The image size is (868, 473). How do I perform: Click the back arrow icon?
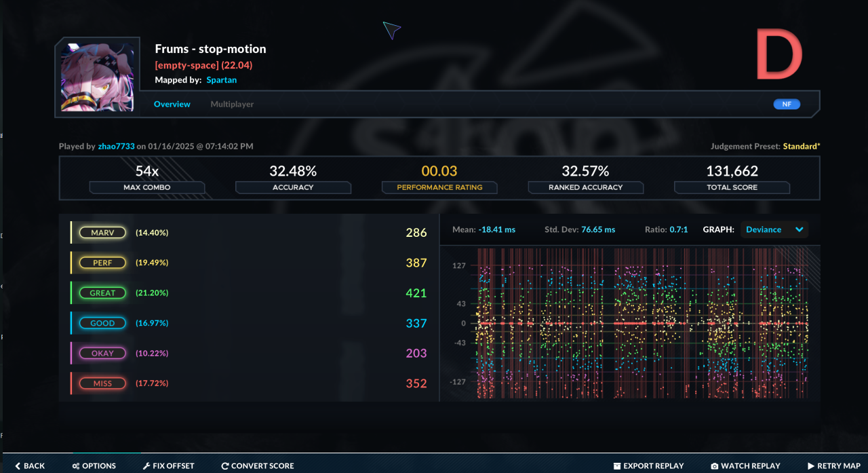[18, 466]
